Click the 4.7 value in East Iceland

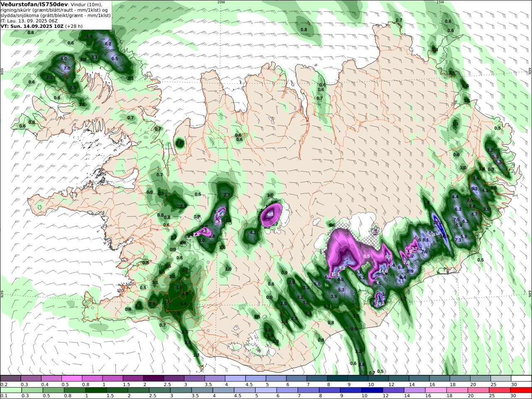pos(475,214)
